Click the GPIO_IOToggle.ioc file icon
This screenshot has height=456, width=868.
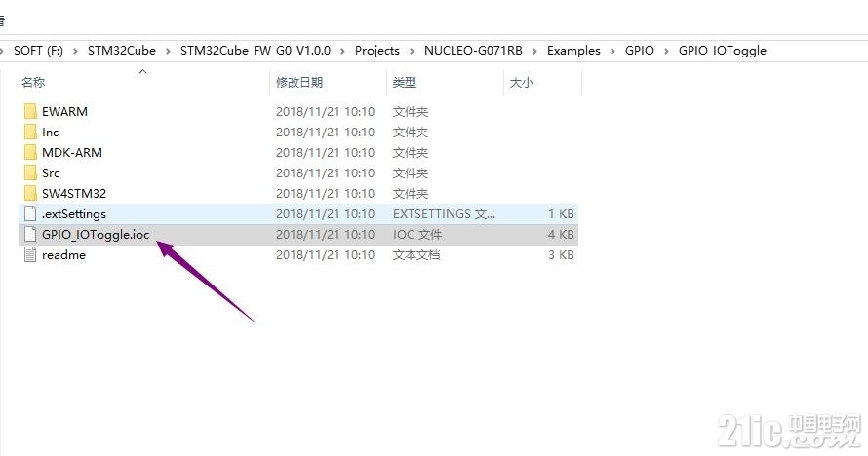click(30, 235)
